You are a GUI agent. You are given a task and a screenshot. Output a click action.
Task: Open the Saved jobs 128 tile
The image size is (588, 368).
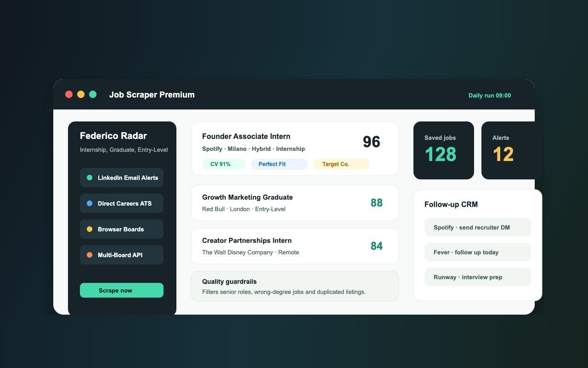[444, 150]
